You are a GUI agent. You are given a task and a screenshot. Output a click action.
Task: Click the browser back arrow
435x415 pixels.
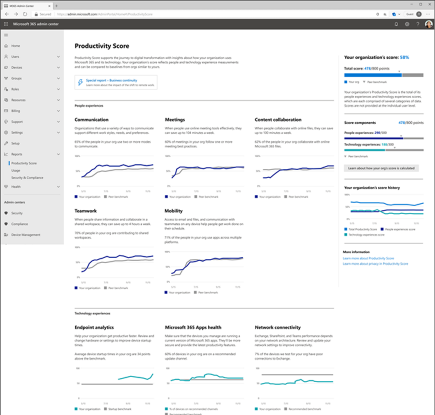[x=7, y=14]
